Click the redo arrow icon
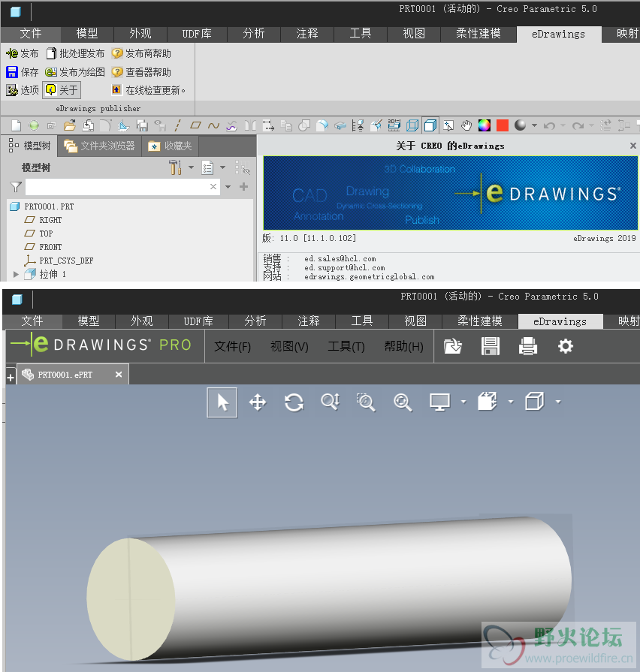640x672 pixels. tap(578, 125)
